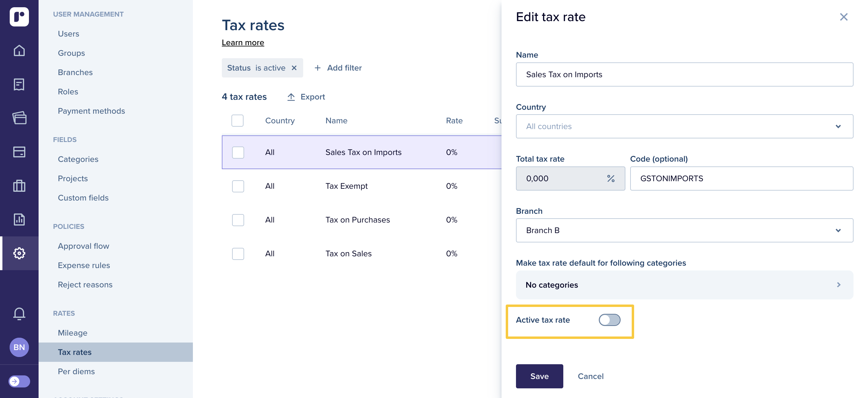Viewport: 868px width, 398px height.
Task: Open the Branch dropdown showing Branch B
Action: [x=684, y=230]
